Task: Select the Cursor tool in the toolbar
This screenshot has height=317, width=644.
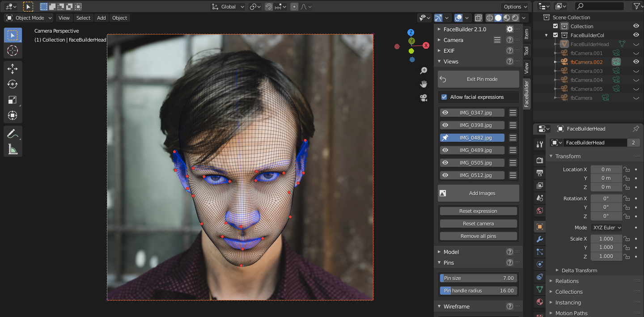Action: pos(13,51)
